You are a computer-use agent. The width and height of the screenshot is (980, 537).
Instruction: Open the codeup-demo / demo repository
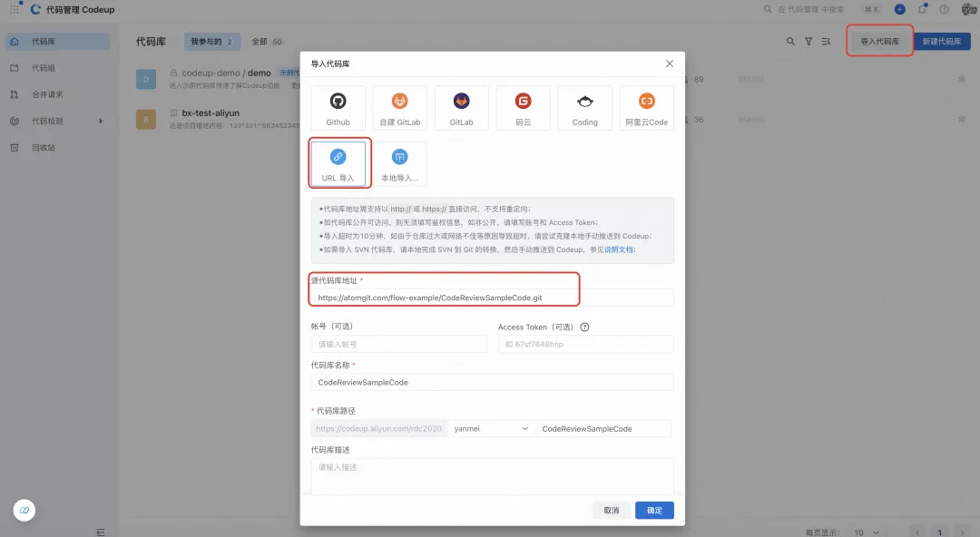click(226, 73)
